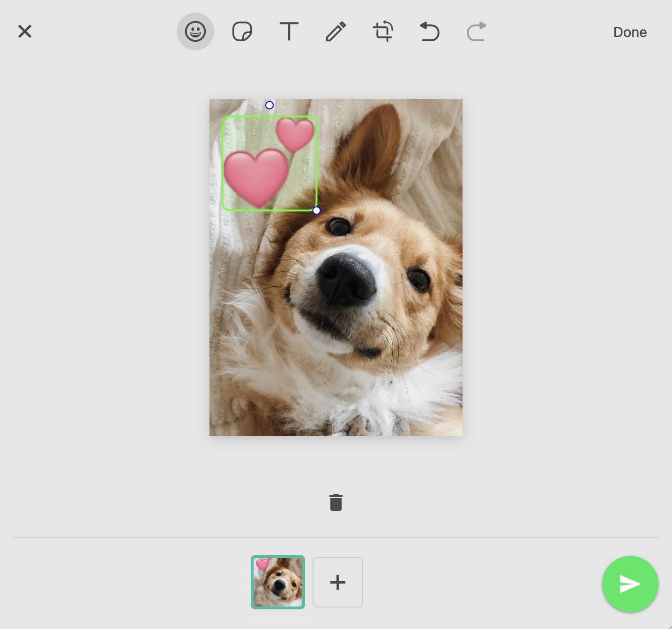Open the emoji sticker picker
The height and width of the screenshot is (629, 672).
tap(195, 31)
